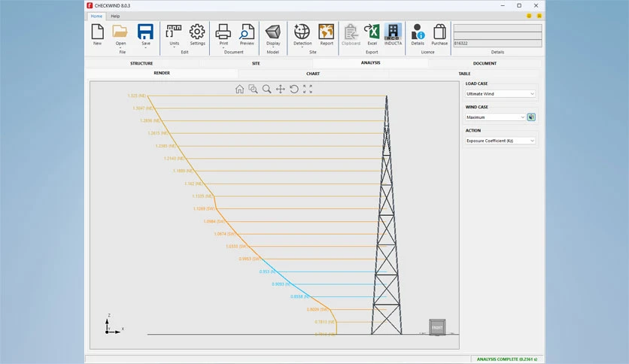Activate the magnifier zoom tool

pyautogui.click(x=266, y=89)
